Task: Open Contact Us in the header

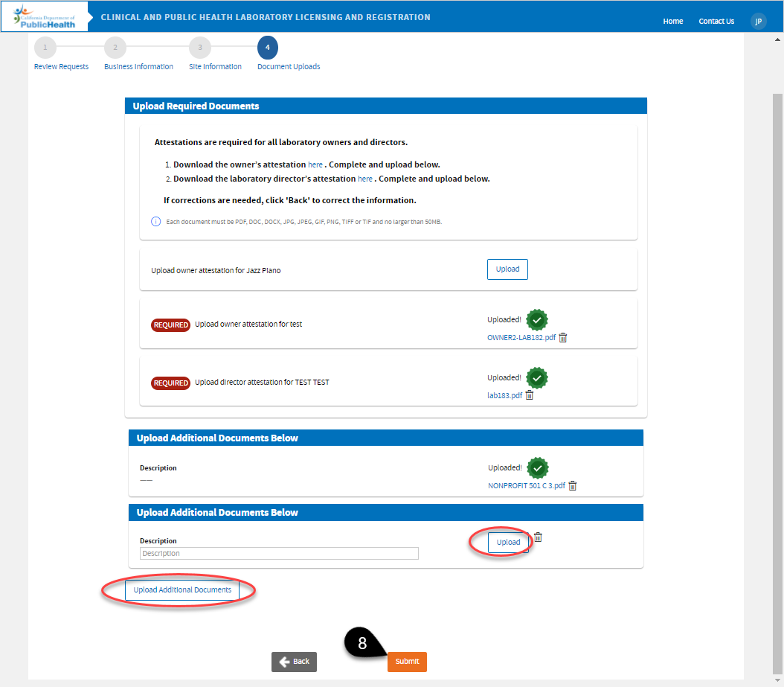Action: point(716,21)
